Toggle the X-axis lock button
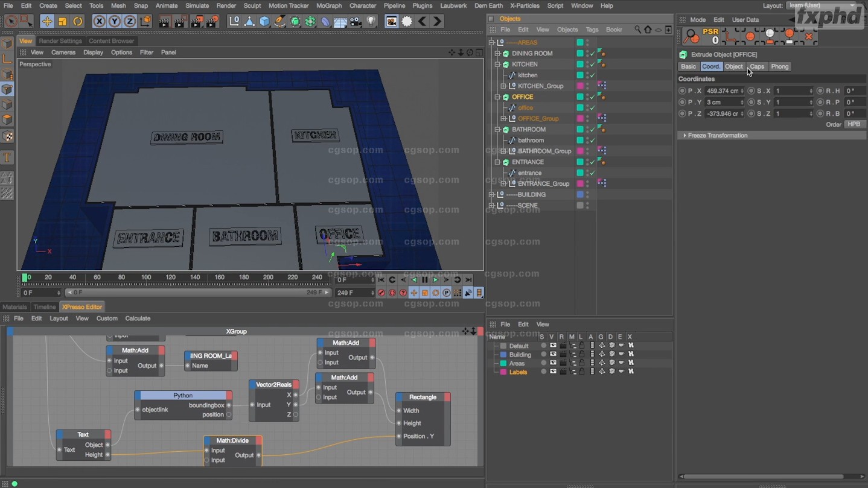The height and width of the screenshot is (488, 868). 99,22
